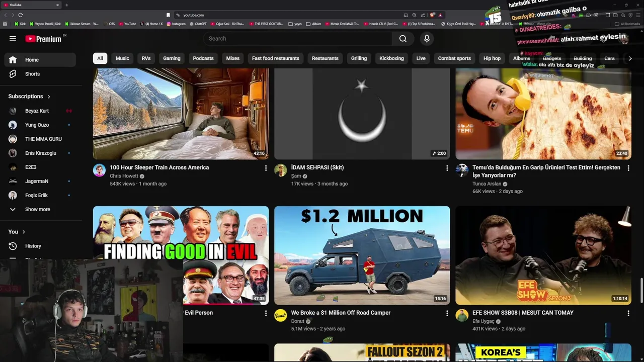The width and height of the screenshot is (644, 362).
Task: Click inside the YouTube Search field
Action: click(x=298, y=39)
